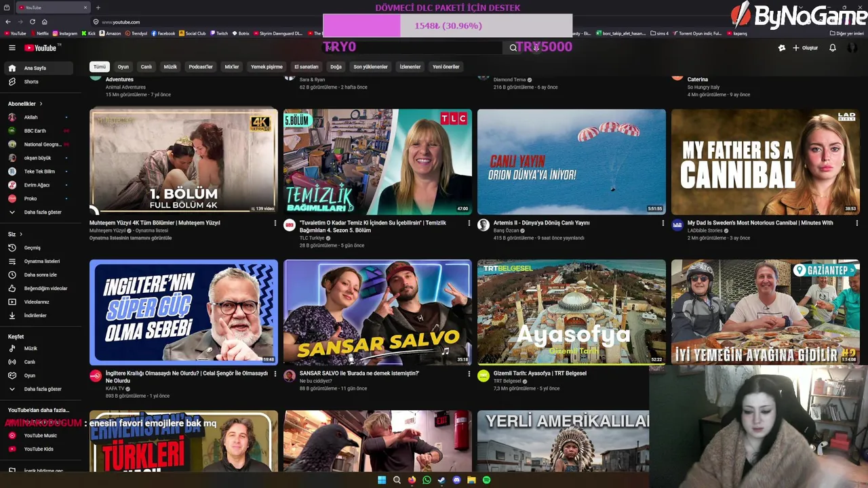Select the Müzik filter chip
This screenshot has height=488, width=868.
pos(170,67)
